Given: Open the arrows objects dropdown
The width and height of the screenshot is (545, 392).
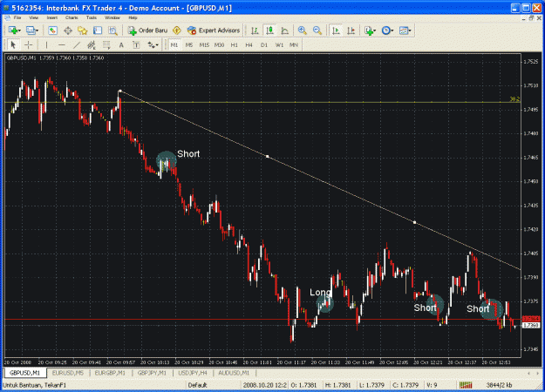Looking at the screenshot, I should pyautogui.click(x=153, y=44).
